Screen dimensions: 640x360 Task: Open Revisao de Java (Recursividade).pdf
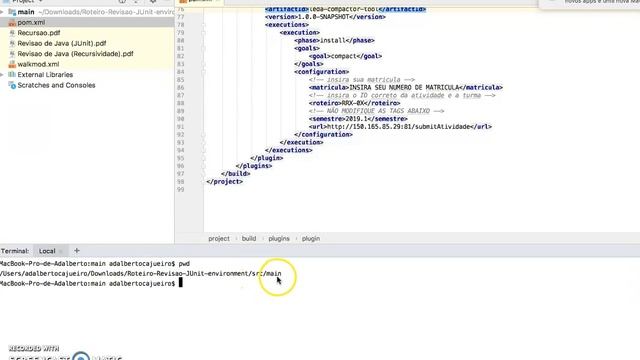click(x=75, y=54)
